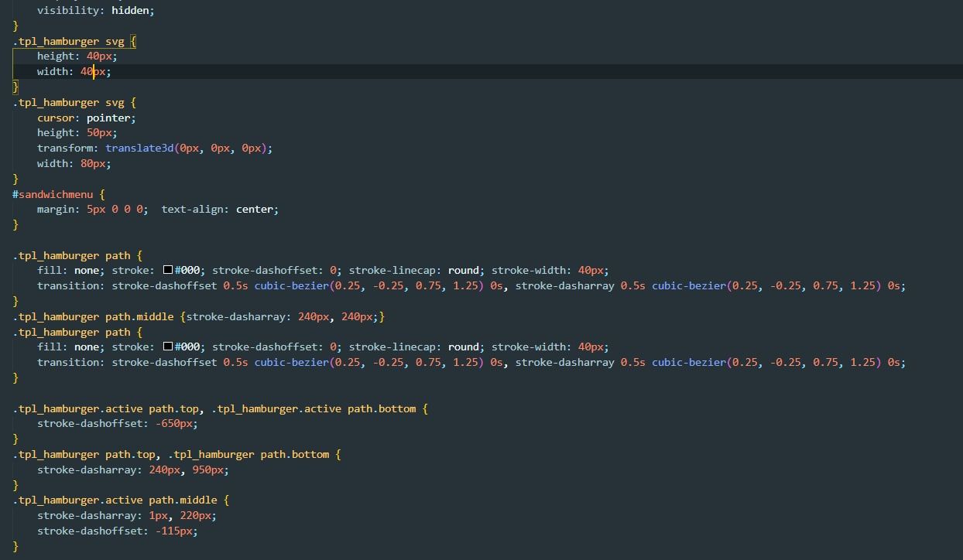Click the #sandwichmenu selector
The width and height of the screenshot is (963, 560).
[53, 194]
